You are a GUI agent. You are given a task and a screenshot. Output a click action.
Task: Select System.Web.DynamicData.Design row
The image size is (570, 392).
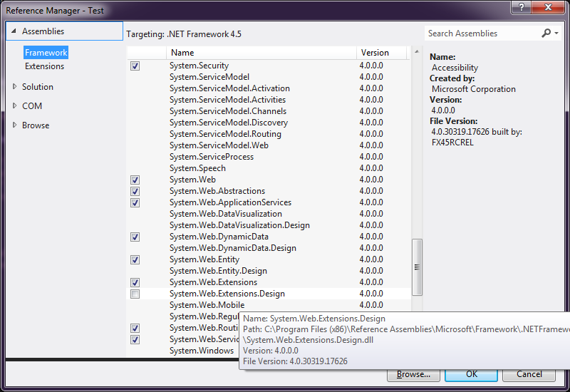pos(269,248)
